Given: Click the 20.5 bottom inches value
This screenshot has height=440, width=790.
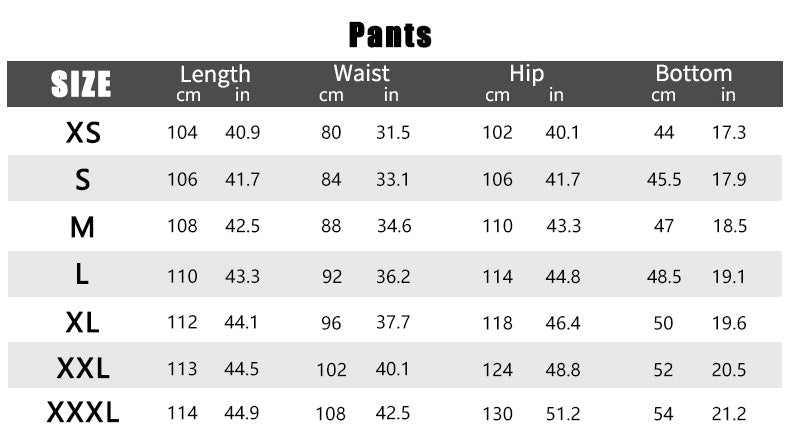Looking at the screenshot, I should click(729, 370).
